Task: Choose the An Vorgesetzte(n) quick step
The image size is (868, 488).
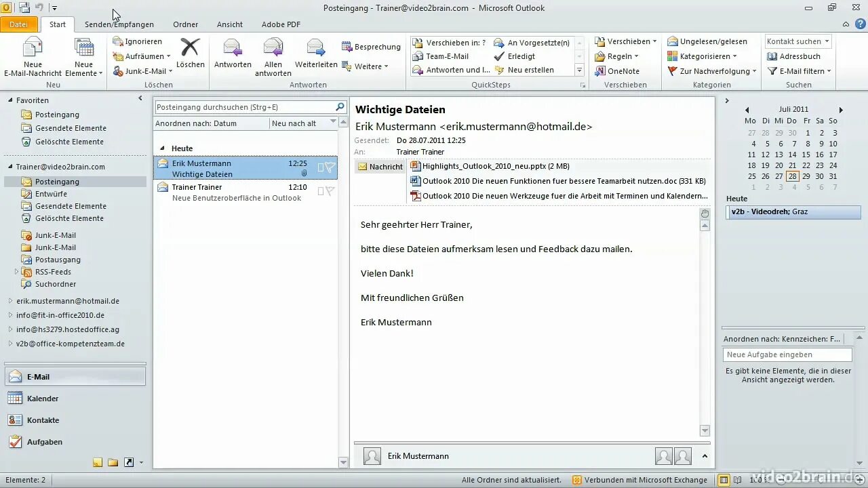Action: coord(532,43)
